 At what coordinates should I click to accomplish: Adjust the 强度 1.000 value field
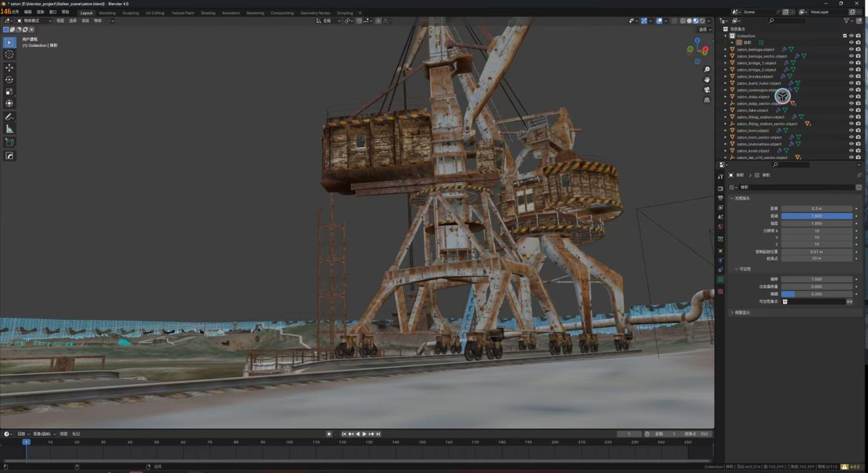click(x=816, y=223)
